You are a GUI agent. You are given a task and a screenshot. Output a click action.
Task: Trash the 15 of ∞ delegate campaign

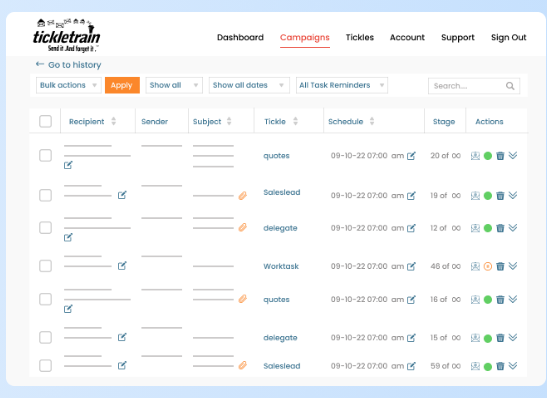pyautogui.click(x=500, y=338)
